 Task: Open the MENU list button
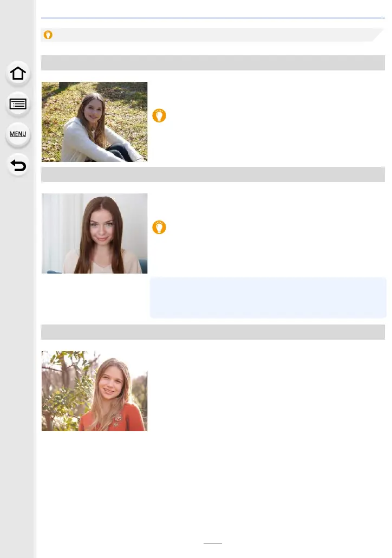[18, 134]
